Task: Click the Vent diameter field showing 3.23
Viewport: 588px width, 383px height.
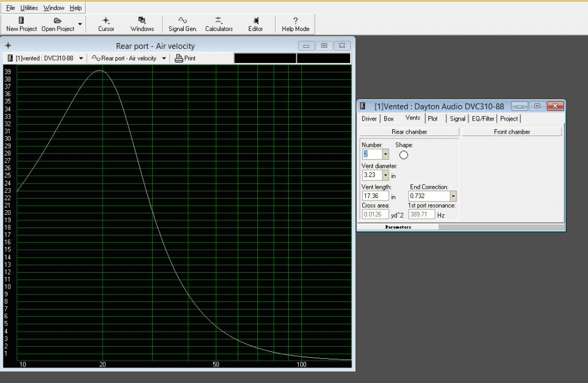Action: 372,175
